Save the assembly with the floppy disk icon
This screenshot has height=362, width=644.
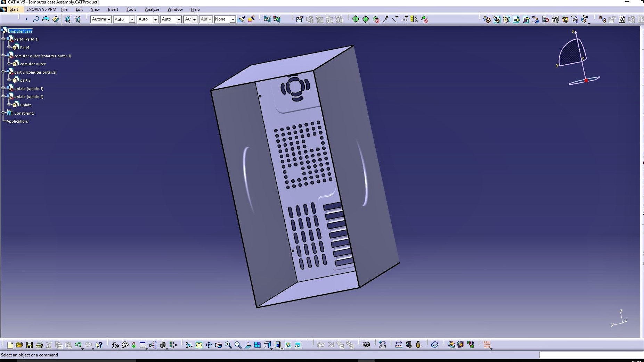[30, 345]
